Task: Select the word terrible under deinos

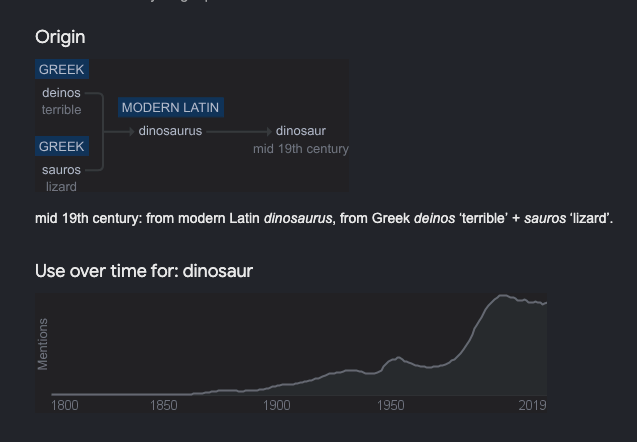Action: [x=61, y=110]
